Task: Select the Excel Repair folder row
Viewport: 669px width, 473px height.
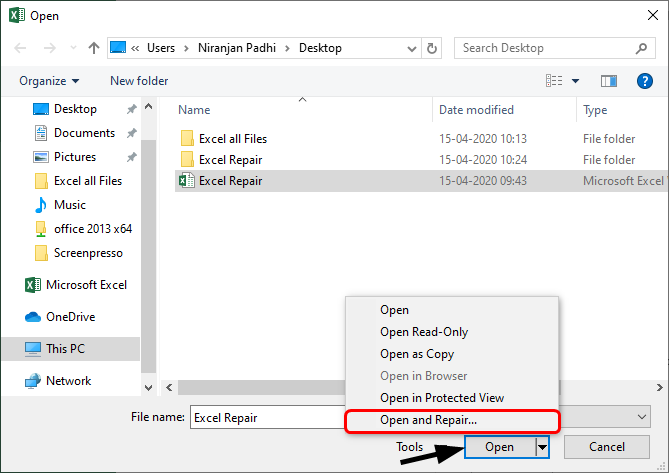Action: [x=420, y=160]
